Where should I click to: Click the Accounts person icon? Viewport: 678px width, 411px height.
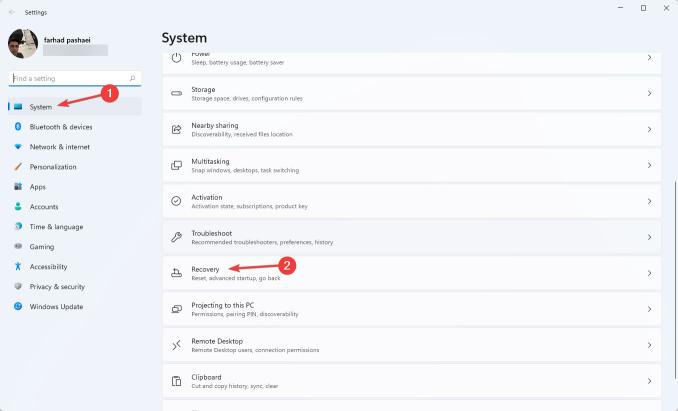click(x=18, y=206)
